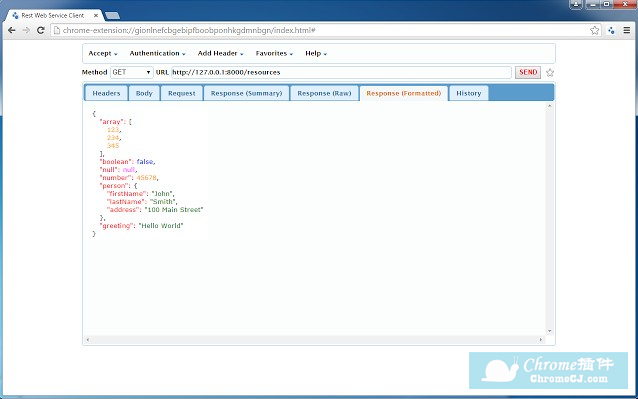638x399 pixels.
Task: Open the Help dropdown menu
Action: (316, 53)
